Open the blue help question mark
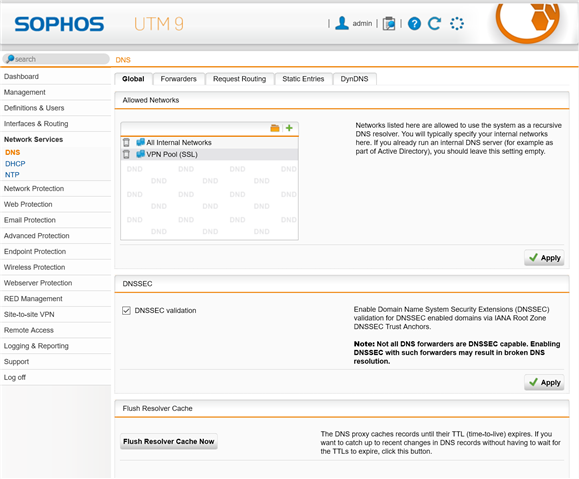This screenshot has height=479, width=579. pyautogui.click(x=414, y=24)
